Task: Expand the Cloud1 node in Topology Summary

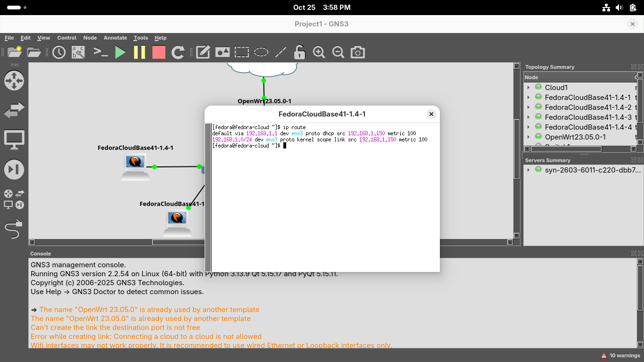Action: (x=528, y=88)
